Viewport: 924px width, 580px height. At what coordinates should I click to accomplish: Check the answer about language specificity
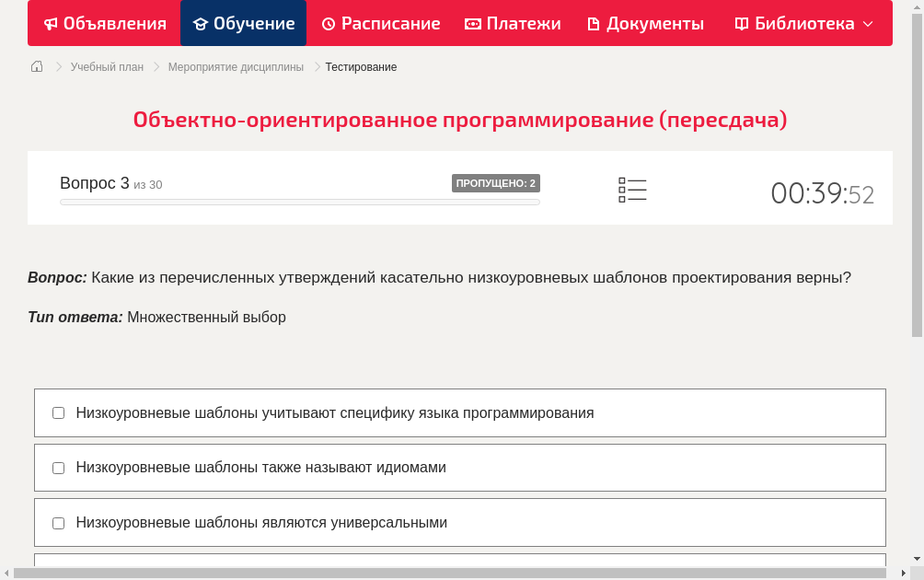pos(58,413)
